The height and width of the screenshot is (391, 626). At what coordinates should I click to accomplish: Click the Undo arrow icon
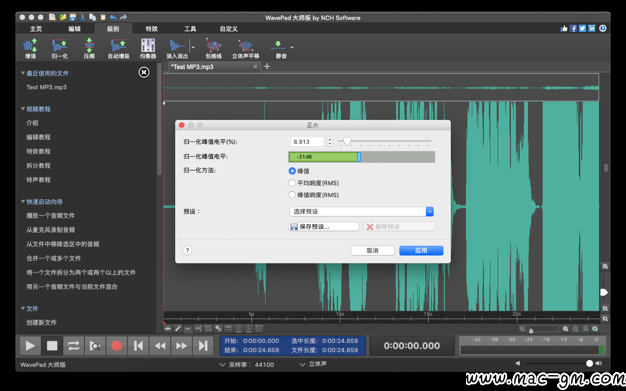click(x=113, y=17)
